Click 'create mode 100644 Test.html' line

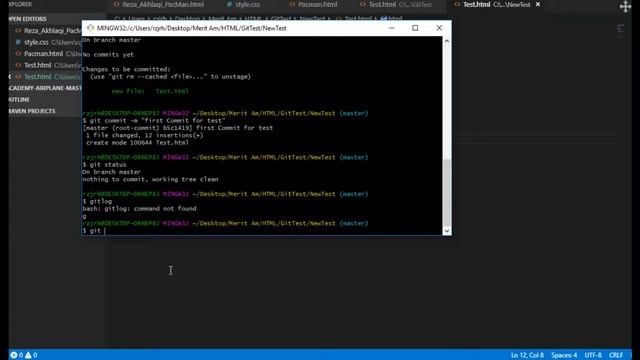point(137,142)
